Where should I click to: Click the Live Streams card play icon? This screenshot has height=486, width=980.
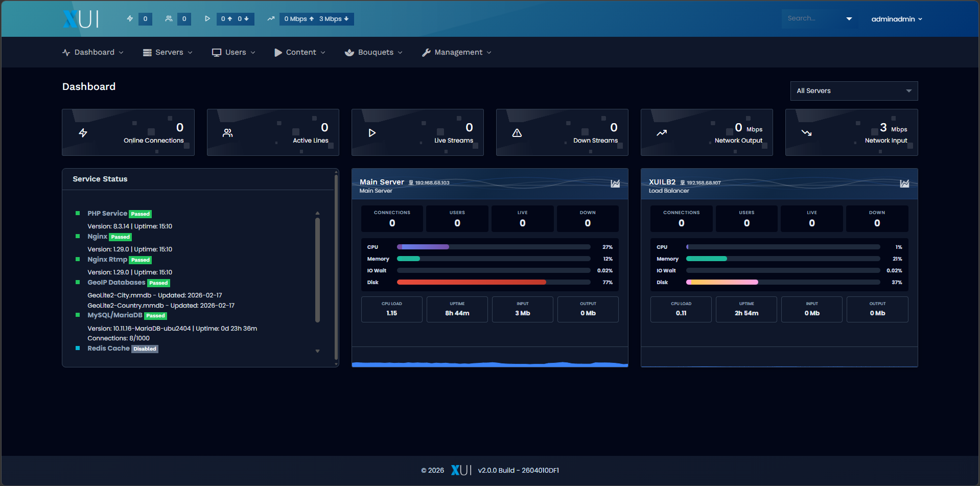click(x=372, y=133)
